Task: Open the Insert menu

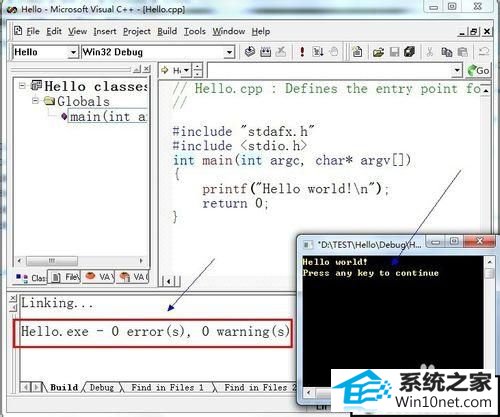Action: pos(105,31)
